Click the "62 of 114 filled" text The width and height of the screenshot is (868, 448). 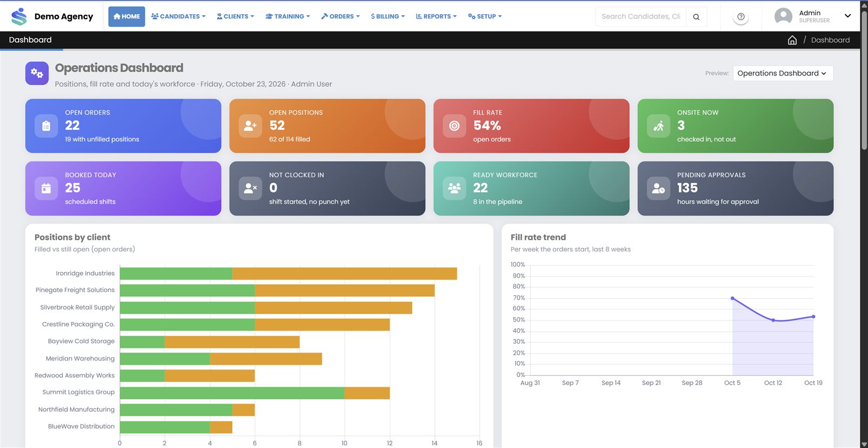(290, 140)
